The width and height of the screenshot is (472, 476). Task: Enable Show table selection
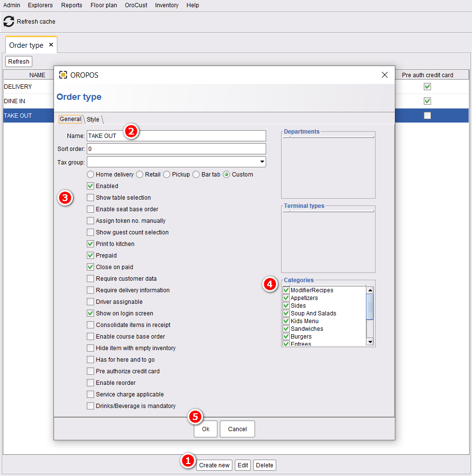(x=90, y=198)
